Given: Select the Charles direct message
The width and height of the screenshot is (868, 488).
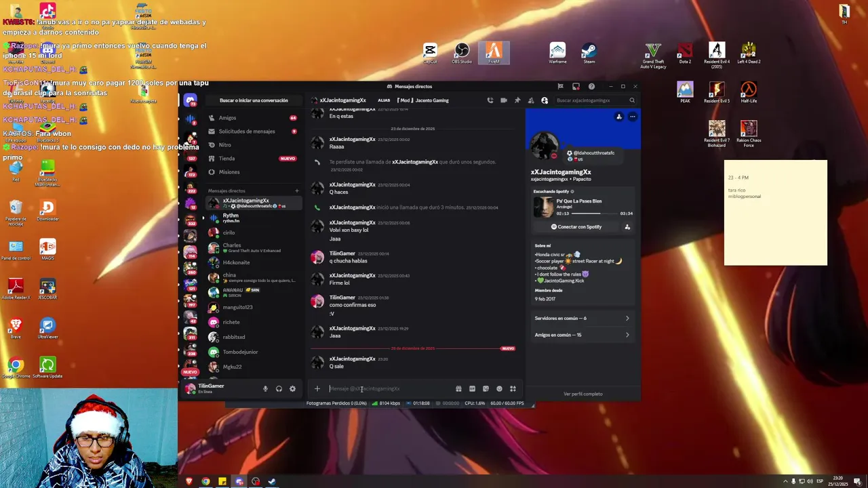Looking at the screenshot, I should 252,247.
